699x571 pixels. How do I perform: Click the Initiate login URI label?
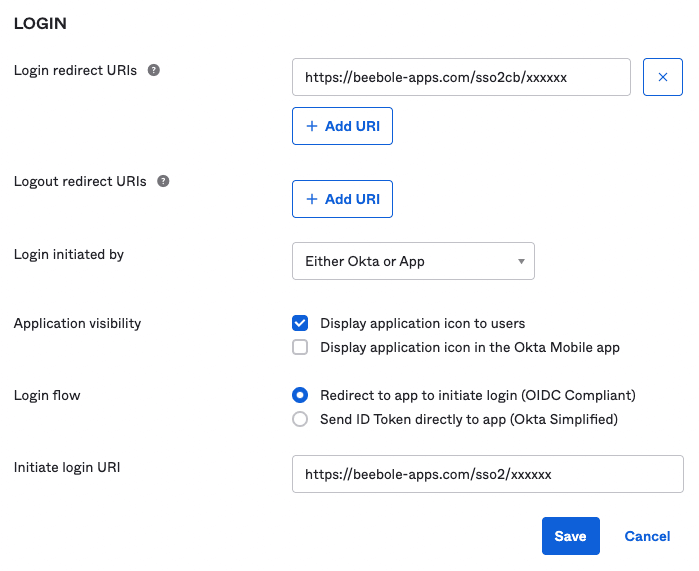click(x=67, y=467)
